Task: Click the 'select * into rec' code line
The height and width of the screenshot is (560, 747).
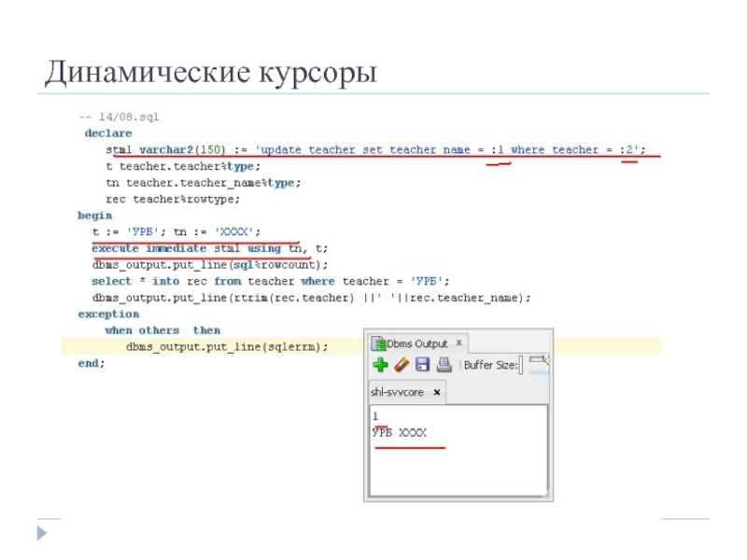Action: (271, 281)
